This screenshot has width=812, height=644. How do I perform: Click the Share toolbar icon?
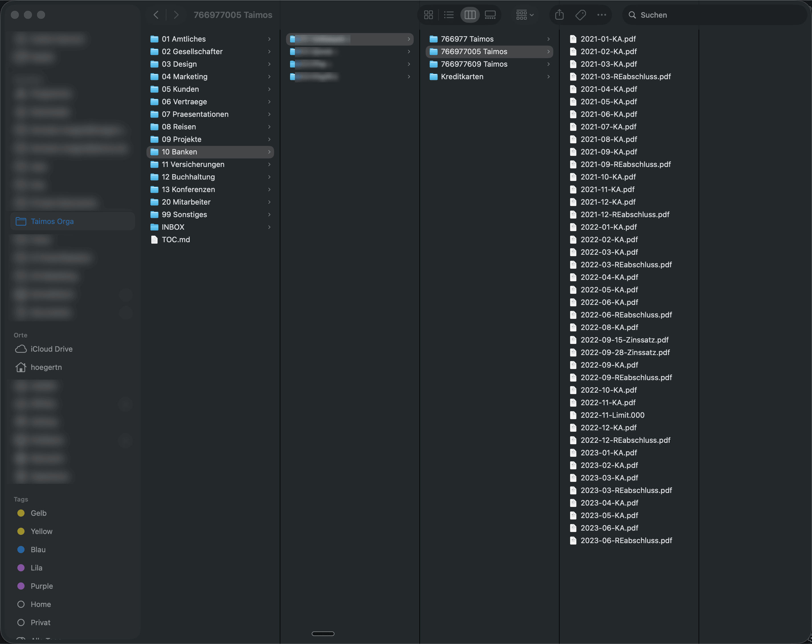click(x=559, y=15)
